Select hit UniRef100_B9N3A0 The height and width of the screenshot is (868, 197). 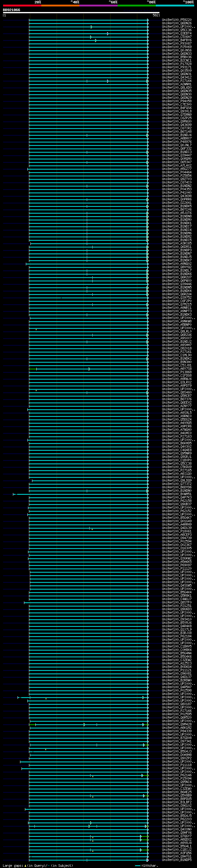tap(177, 362)
